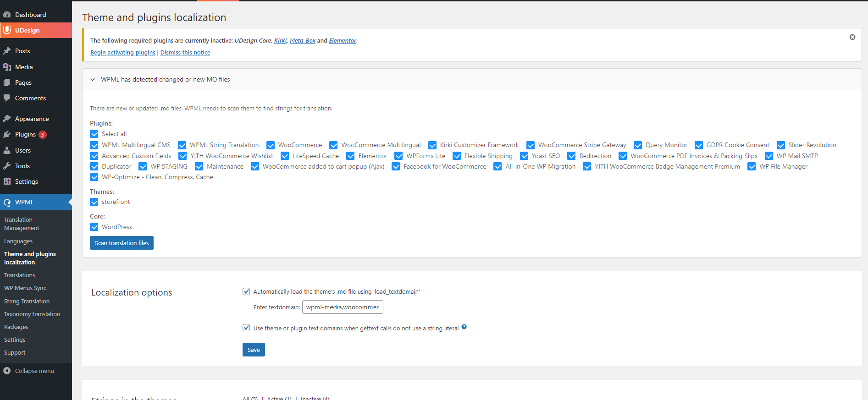Click the Collapse menu label

tap(34, 371)
